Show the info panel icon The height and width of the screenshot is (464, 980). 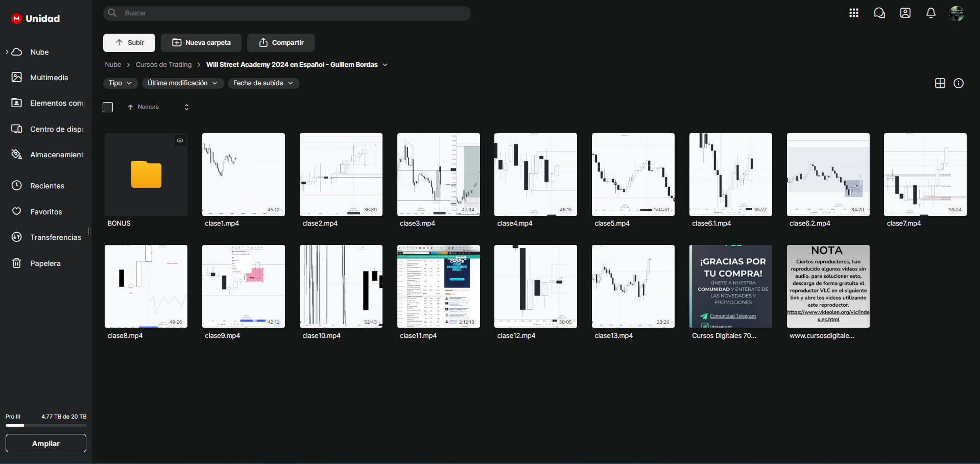pyautogui.click(x=959, y=83)
